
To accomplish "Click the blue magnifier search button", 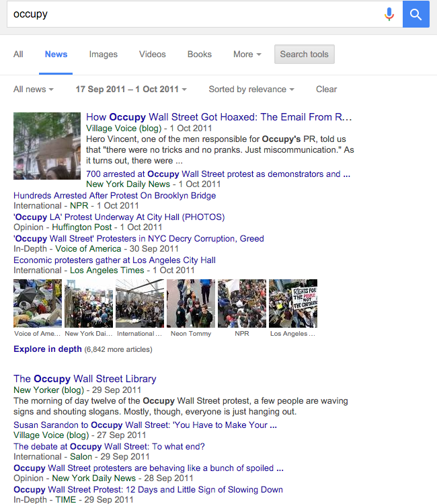I will click(x=415, y=14).
